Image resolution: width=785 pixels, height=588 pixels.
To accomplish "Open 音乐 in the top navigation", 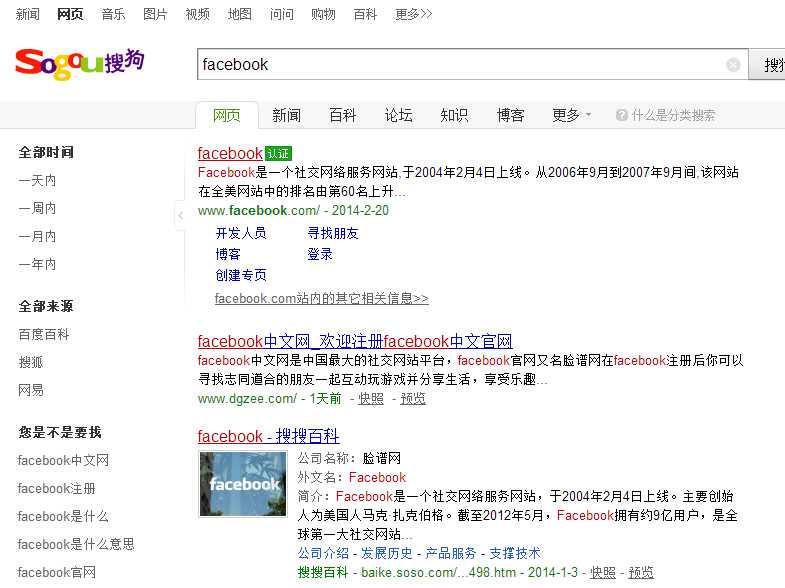I will [113, 14].
